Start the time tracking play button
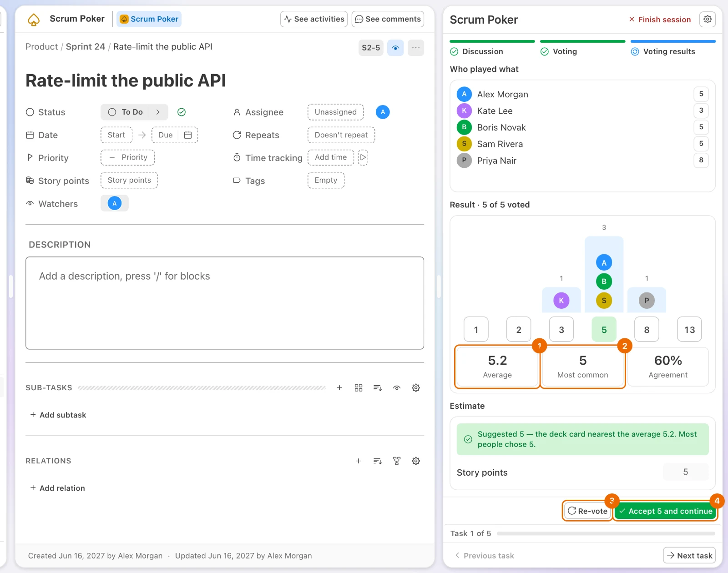The width and height of the screenshot is (728, 573). (363, 157)
